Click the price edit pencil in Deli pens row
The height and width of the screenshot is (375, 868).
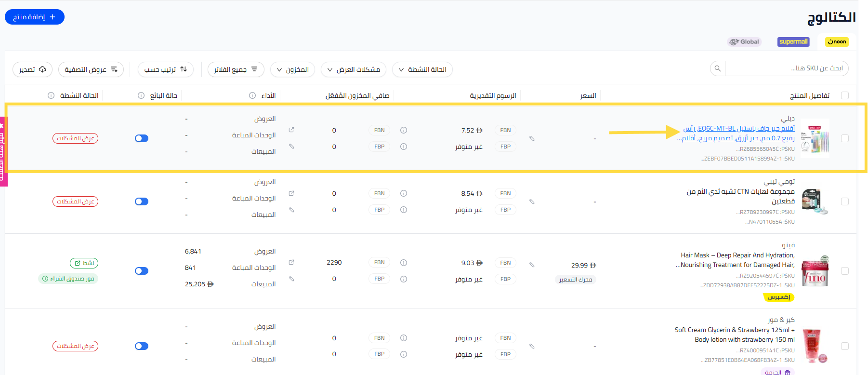pyautogui.click(x=532, y=138)
